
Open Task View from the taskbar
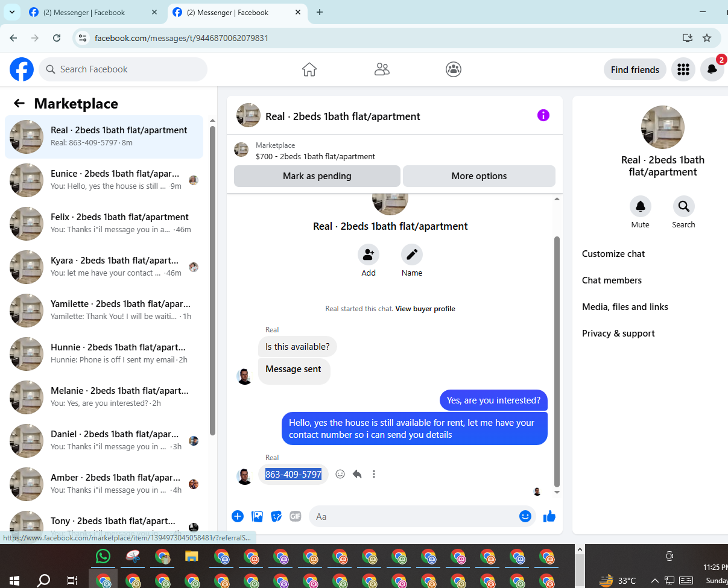coord(72,581)
